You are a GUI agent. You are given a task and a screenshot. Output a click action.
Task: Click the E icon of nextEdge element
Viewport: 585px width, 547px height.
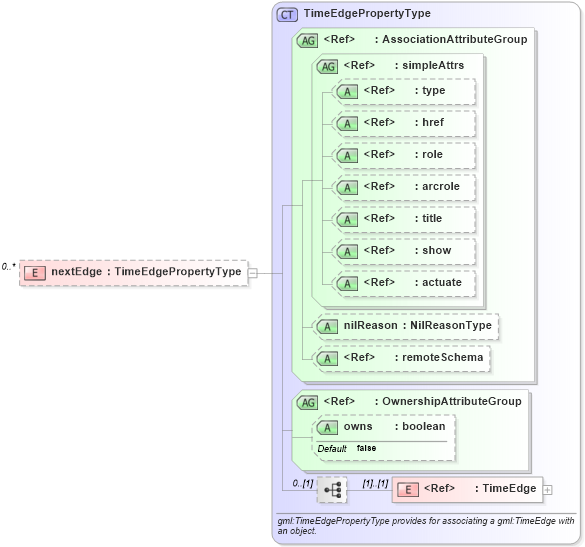[35, 273]
